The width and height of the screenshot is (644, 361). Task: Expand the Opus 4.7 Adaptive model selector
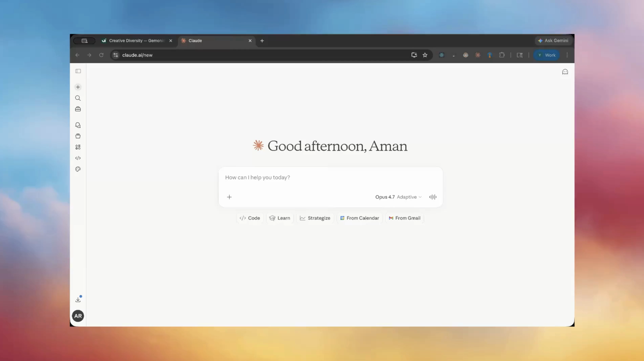click(398, 197)
